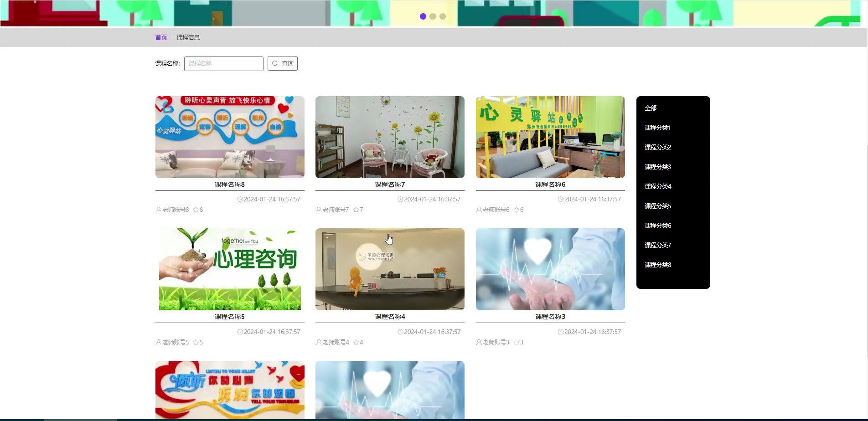The image size is (868, 421).
Task: Click the user icon beside 老师账号3
Action: [479, 342]
